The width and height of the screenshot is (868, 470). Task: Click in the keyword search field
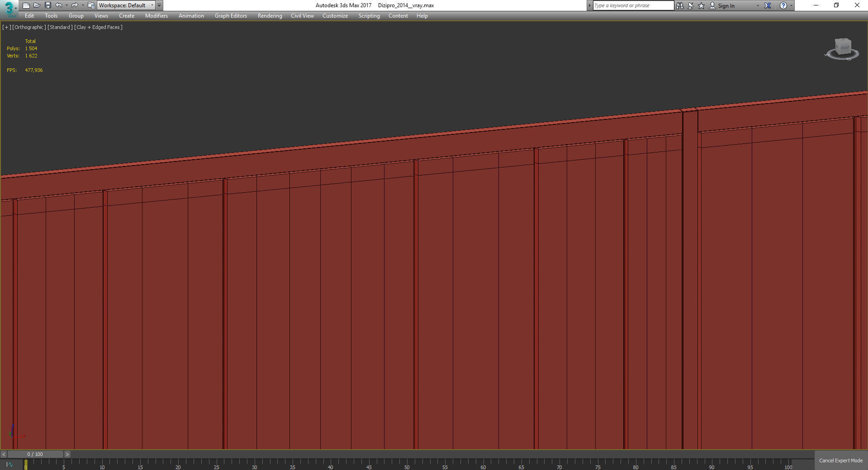pos(633,5)
